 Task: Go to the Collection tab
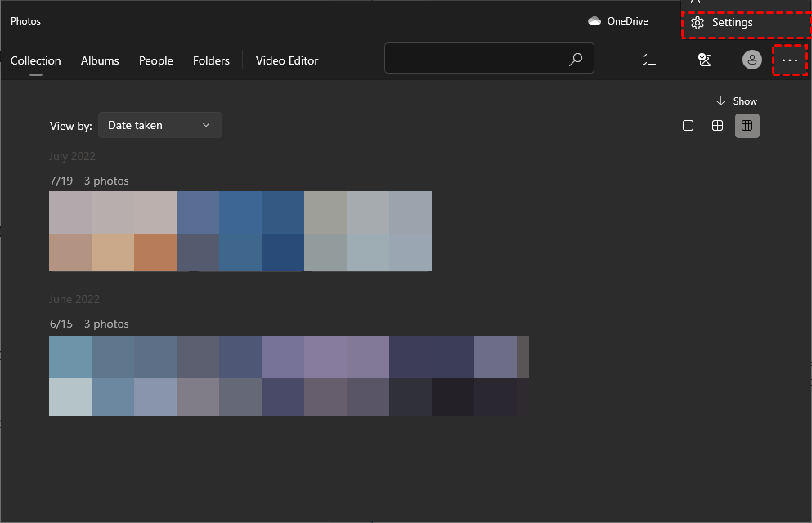[x=35, y=60]
